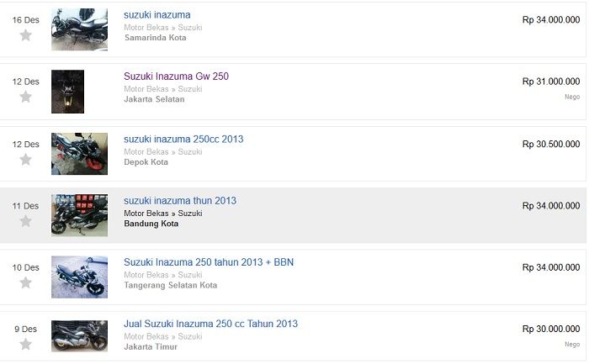The image size is (589, 364).
Task: Open Suzuki Inazuma 250 tahun 2013 + BBN
Action: coord(209,262)
